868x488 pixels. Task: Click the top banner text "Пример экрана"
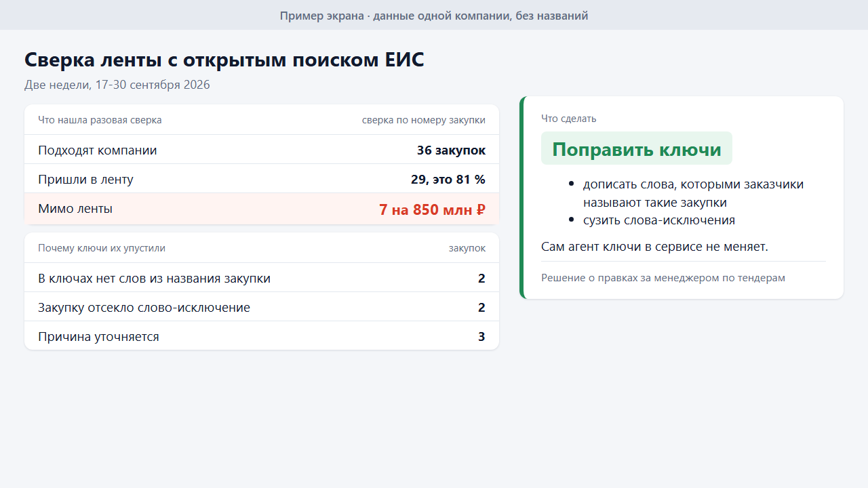click(322, 16)
